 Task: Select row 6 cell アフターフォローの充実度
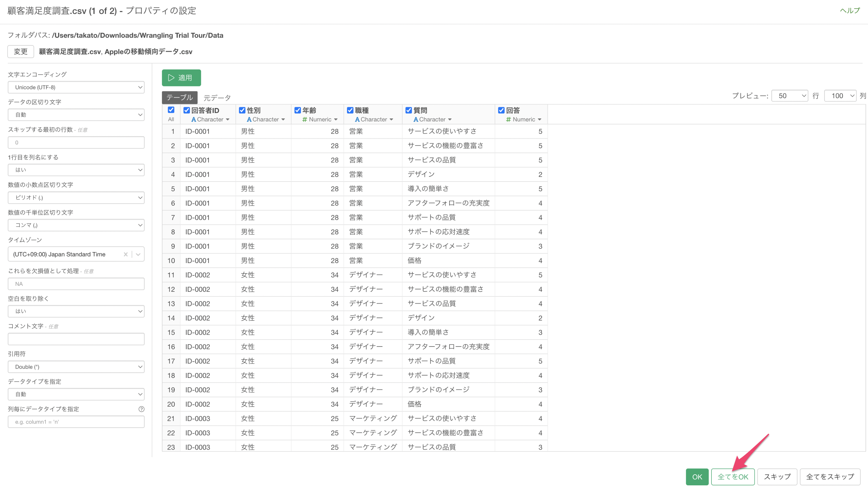point(449,203)
